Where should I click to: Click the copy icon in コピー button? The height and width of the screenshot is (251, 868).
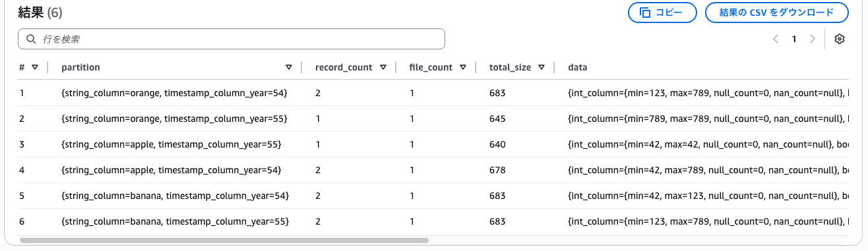pos(645,13)
